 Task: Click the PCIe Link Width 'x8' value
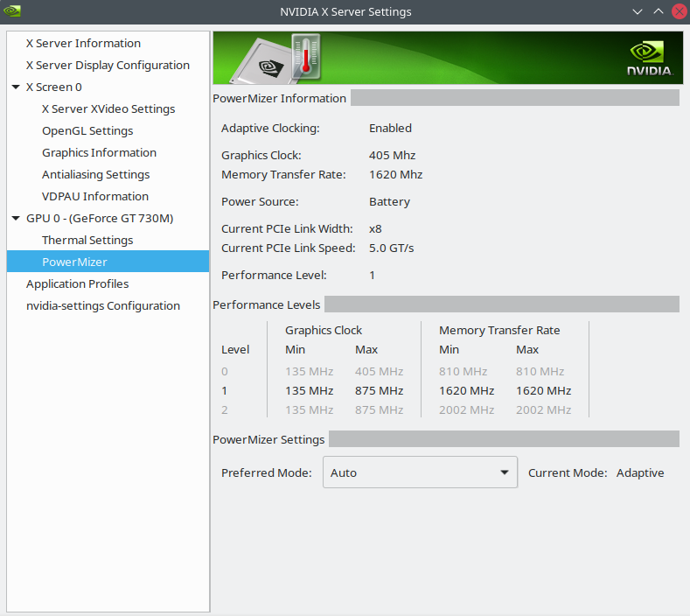coord(375,229)
